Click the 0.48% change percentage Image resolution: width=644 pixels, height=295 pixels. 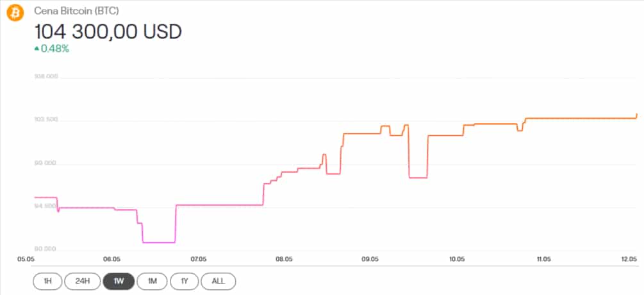click(x=55, y=49)
